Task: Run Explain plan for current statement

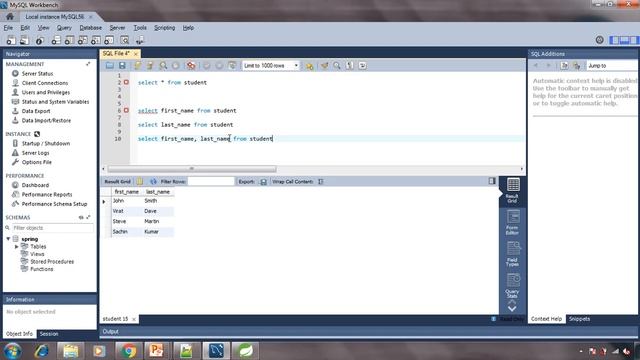Action: 163,65
